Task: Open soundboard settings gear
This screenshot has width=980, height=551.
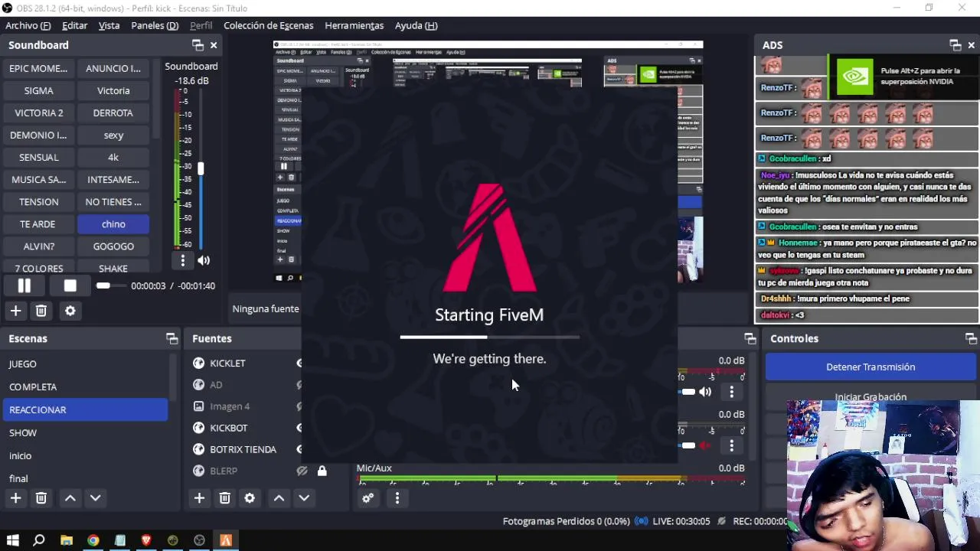Action: 70,311
